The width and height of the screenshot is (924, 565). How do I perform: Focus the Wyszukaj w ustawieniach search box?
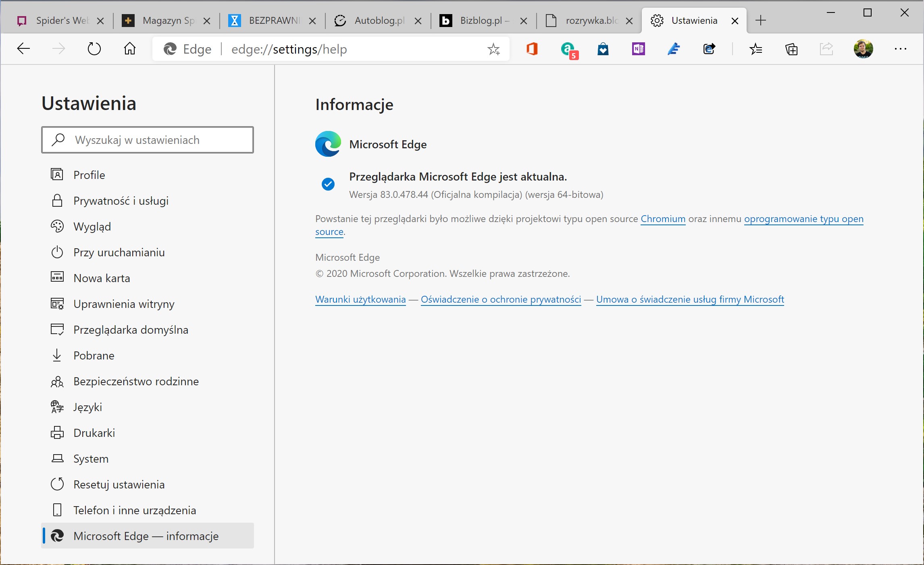click(x=148, y=140)
